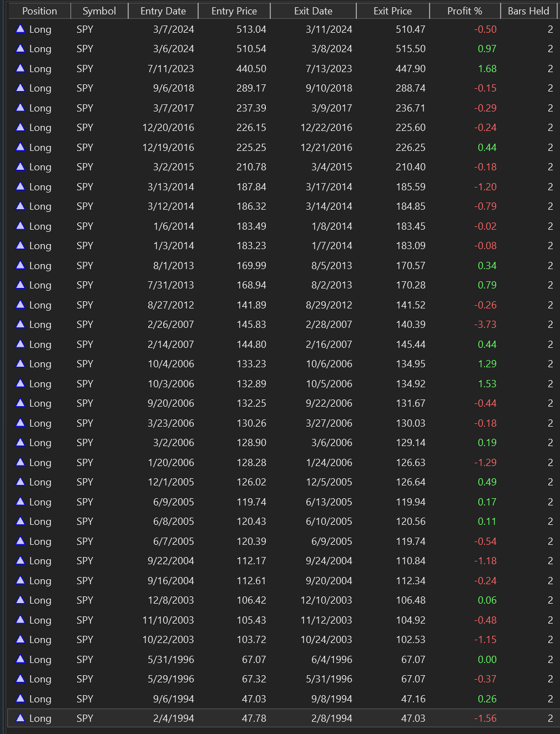This screenshot has height=734, width=560.
Task: Click the Long arrow icon for 1/6/2014 entry
Action: tap(21, 226)
